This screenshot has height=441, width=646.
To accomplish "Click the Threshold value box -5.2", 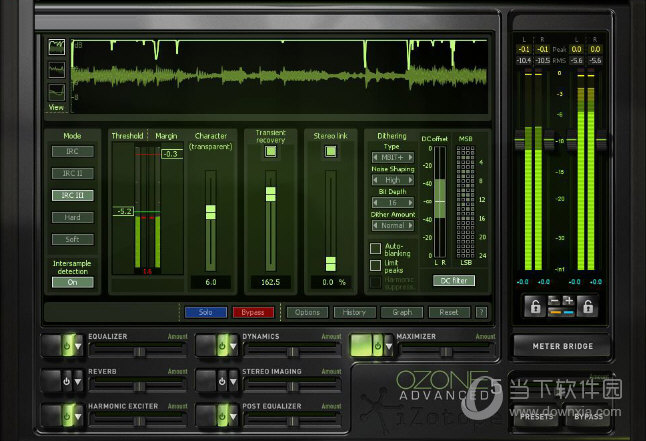I will tap(123, 211).
